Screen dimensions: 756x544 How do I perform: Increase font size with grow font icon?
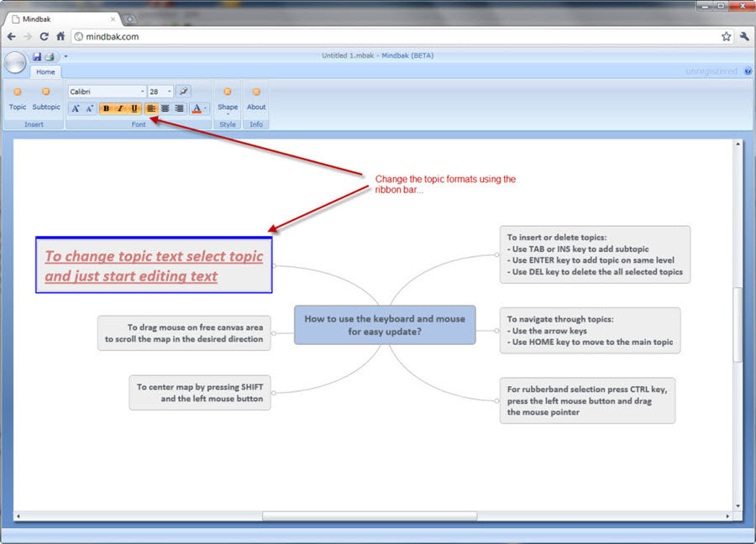click(x=75, y=108)
